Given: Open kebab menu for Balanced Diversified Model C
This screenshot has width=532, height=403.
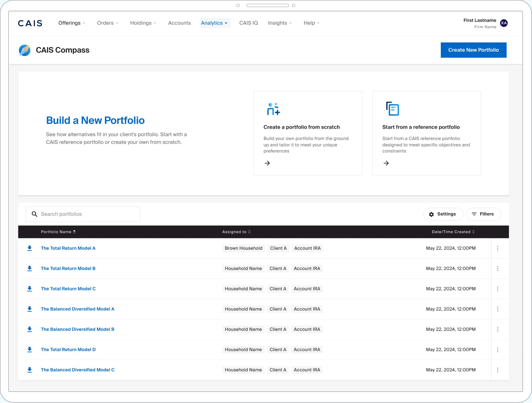Looking at the screenshot, I should coord(498,370).
